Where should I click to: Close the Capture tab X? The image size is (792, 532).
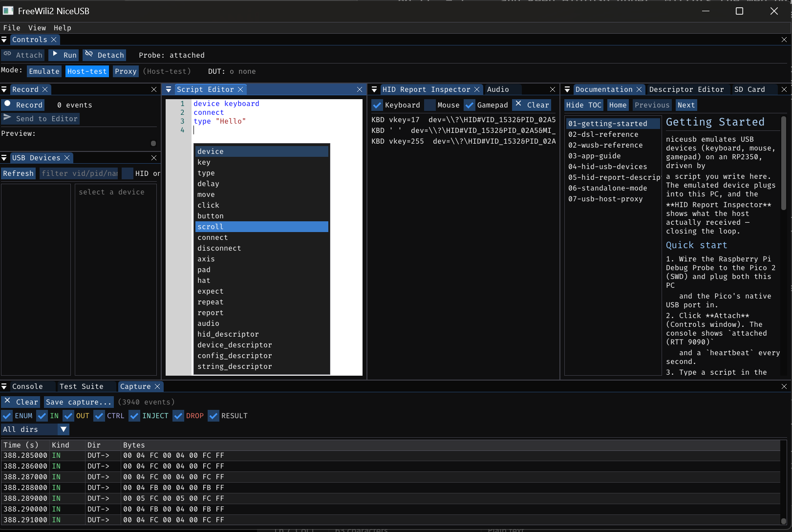pyautogui.click(x=157, y=386)
